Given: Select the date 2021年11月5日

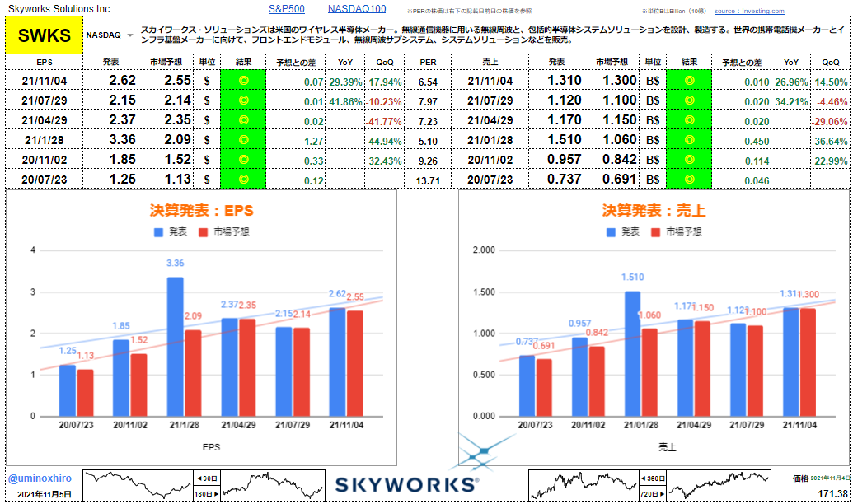Looking at the screenshot, I should pos(44,495).
